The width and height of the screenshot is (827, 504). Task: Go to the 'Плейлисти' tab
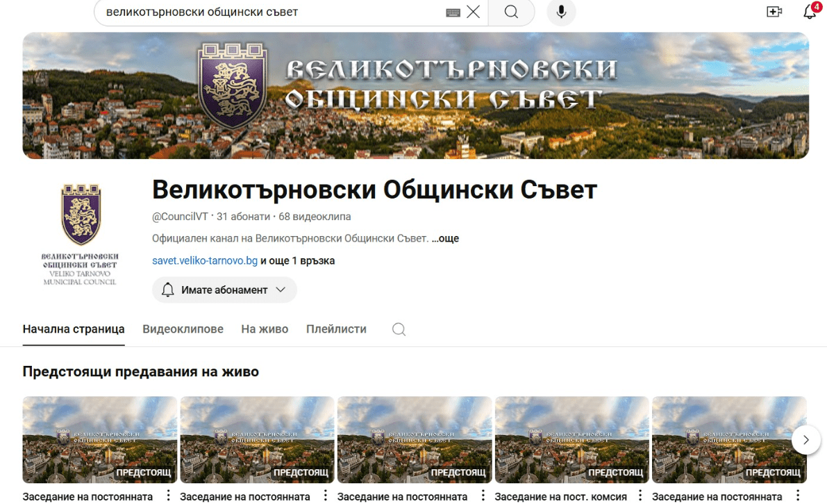click(336, 329)
